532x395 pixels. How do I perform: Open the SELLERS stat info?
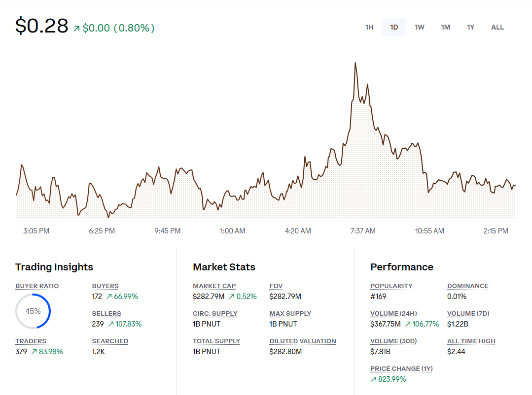click(x=106, y=313)
